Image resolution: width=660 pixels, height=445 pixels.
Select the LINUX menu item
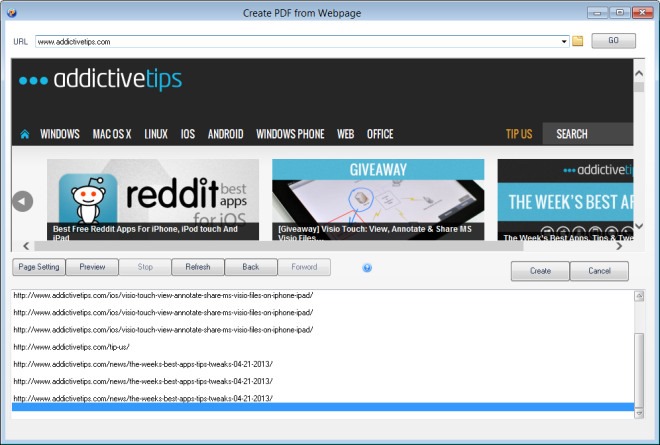(x=156, y=134)
